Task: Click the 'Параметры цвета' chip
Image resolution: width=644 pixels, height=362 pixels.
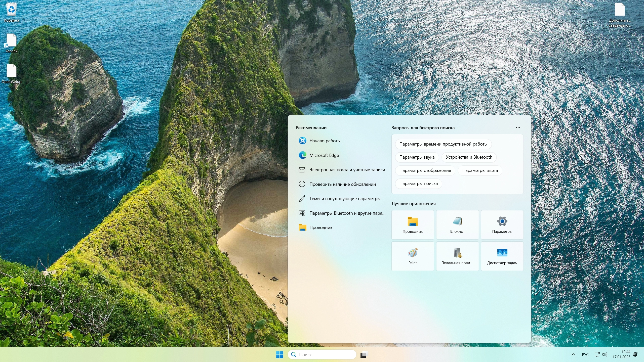Action: point(480,170)
